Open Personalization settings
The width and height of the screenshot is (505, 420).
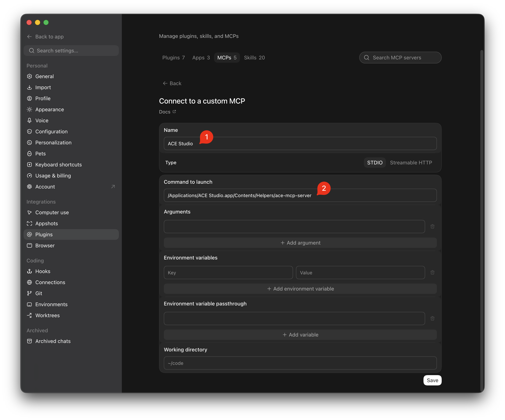[x=71, y=143]
